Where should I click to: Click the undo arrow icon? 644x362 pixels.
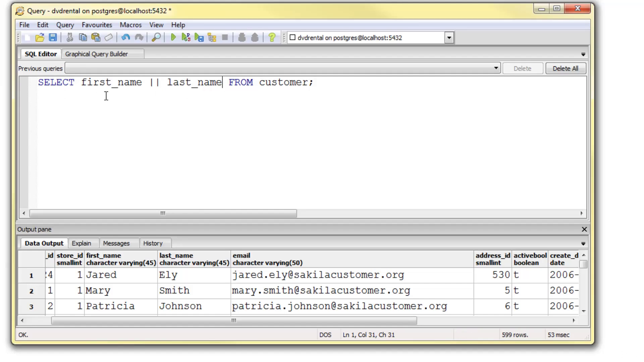(x=126, y=38)
